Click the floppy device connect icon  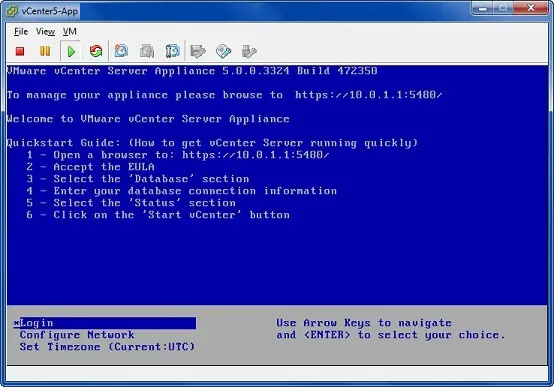(x=198, y=51)
